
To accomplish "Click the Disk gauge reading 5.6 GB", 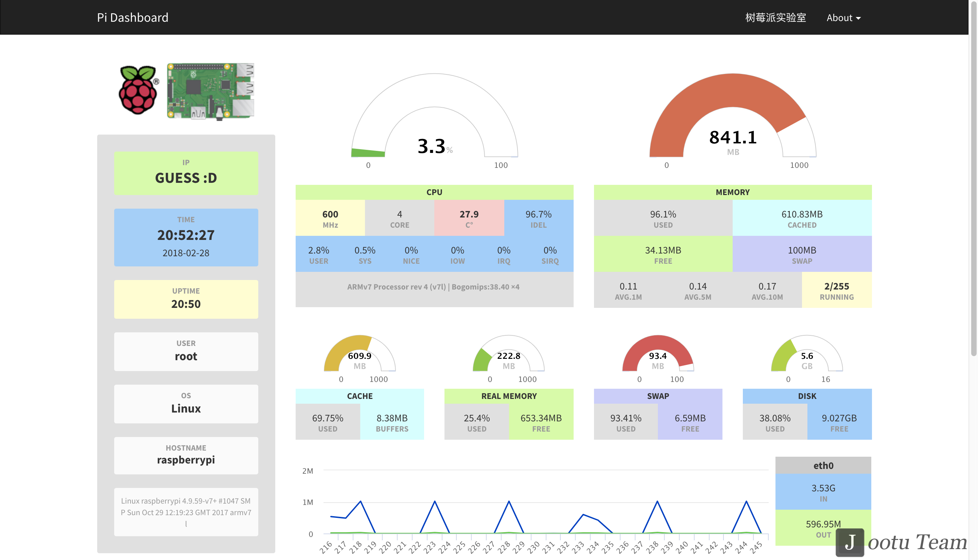I will [806, 356].
